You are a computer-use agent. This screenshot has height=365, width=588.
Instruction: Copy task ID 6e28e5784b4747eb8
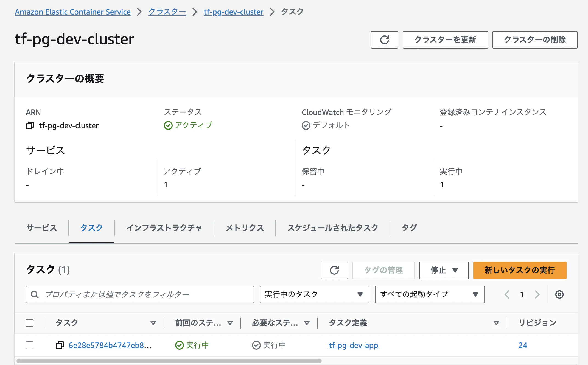[x=60, y=345]
